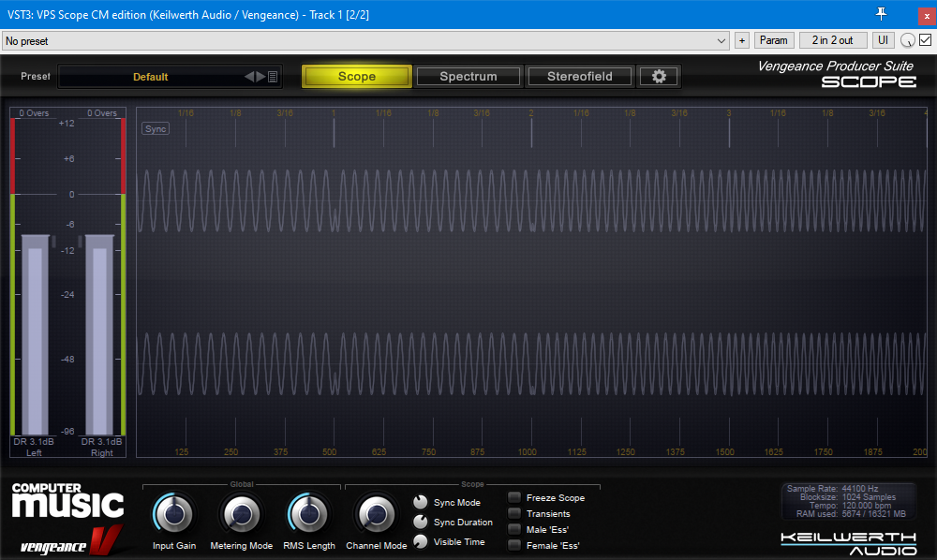Click the Default preset name field
This screenshot has height=560, width=937.
[x=151, y=77]
